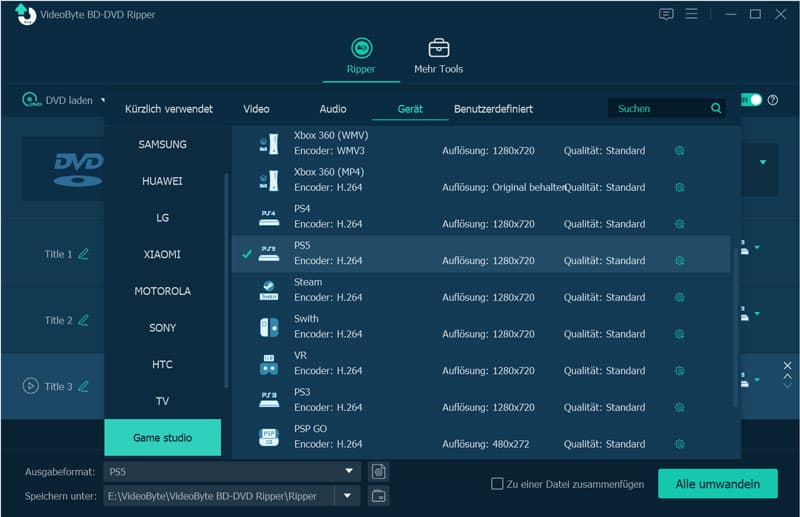Edit Title 2 name with pencil icon

83,320
